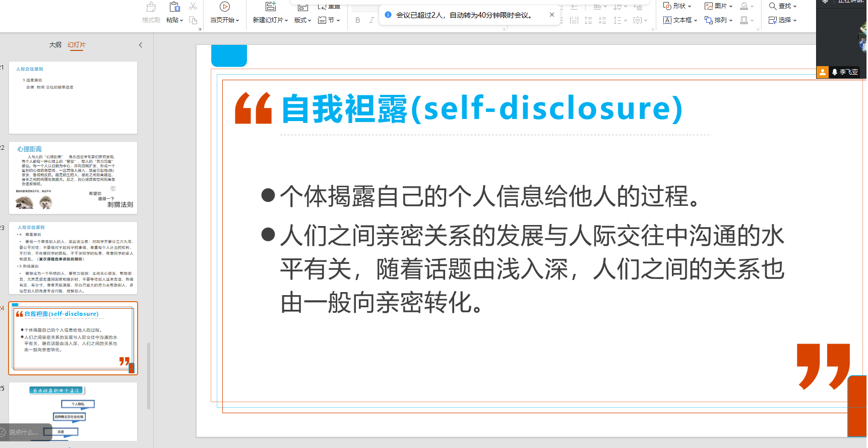Toggle italic formatting button
The image size is (868, 448).
pos(371,20)
